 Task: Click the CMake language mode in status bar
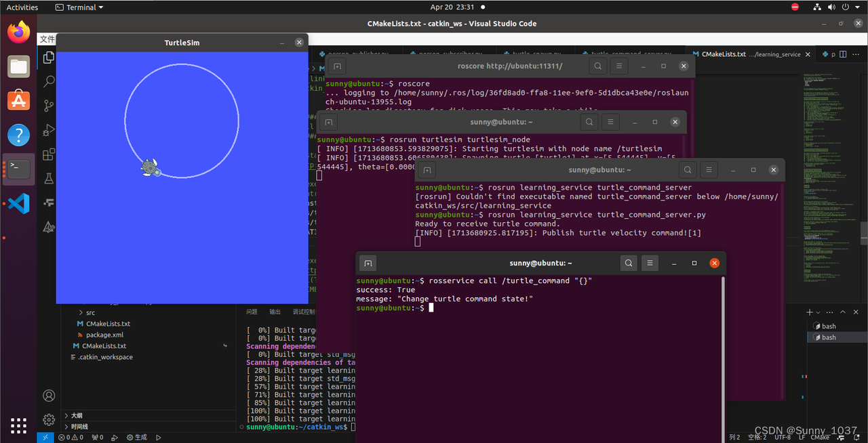point(820,438)
